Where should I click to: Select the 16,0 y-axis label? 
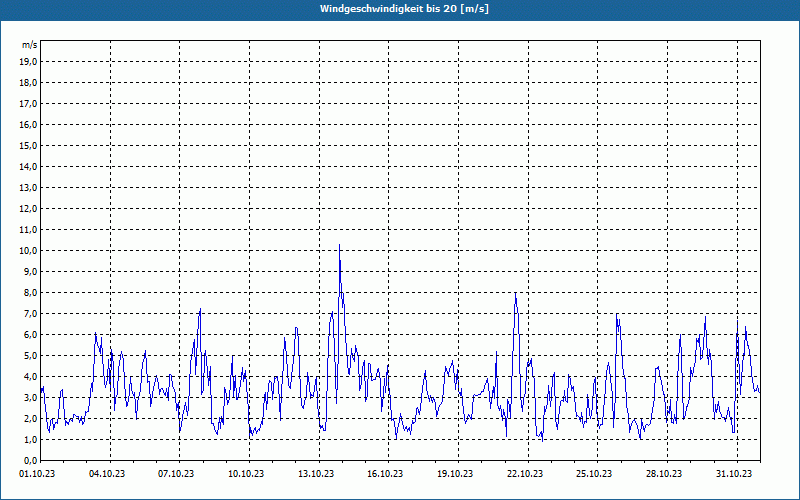pos(28,124)
